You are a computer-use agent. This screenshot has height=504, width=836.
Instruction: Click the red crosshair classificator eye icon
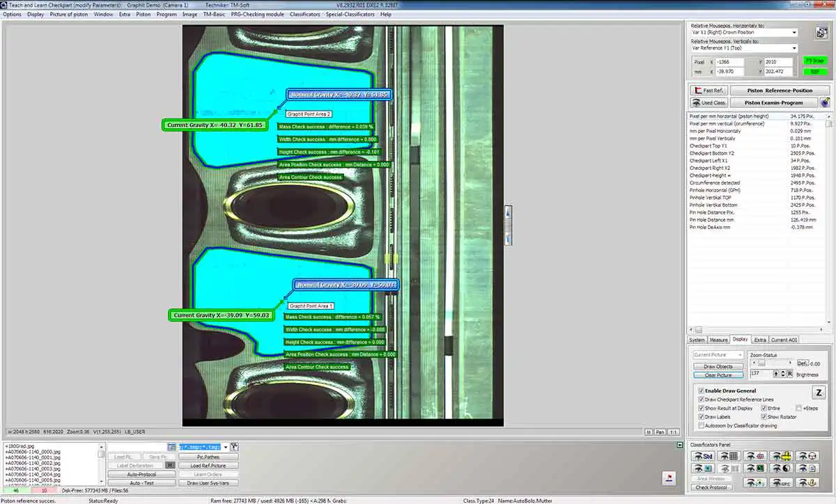(755, 456)
